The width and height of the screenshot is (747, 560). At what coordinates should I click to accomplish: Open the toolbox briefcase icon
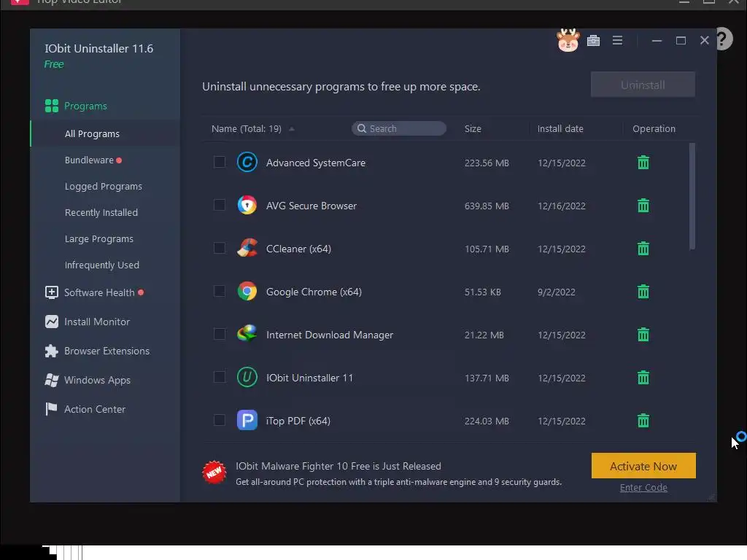[593, 41]
